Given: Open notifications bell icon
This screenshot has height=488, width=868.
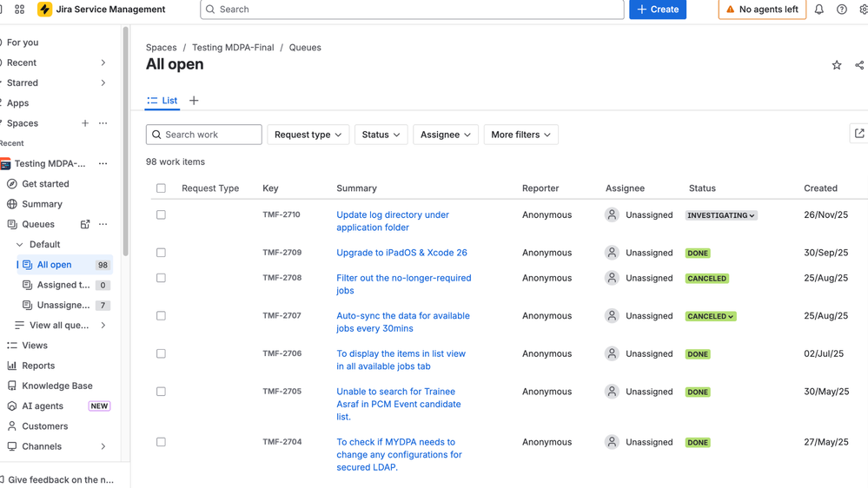Looking at the screenshot, I should 818,10.
